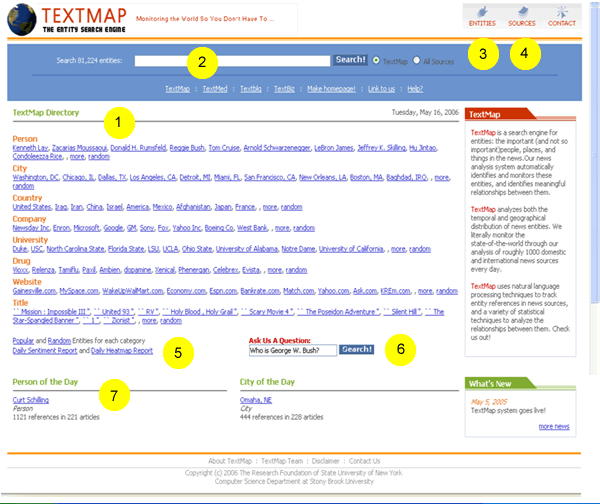The width and height of the screenshot is (600, 504).
Task: Open the Celebrex drug link
Action: pyautogui.click(x=226, y=270)
